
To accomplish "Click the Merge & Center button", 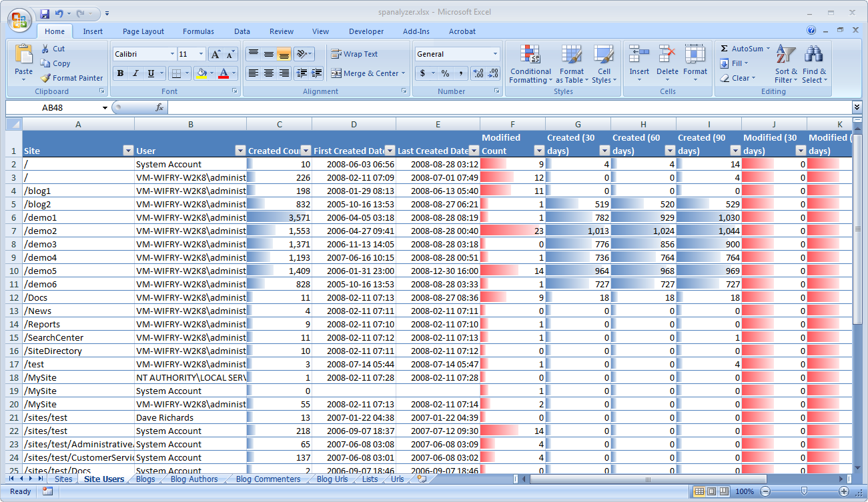I will (x=365, y=73).
